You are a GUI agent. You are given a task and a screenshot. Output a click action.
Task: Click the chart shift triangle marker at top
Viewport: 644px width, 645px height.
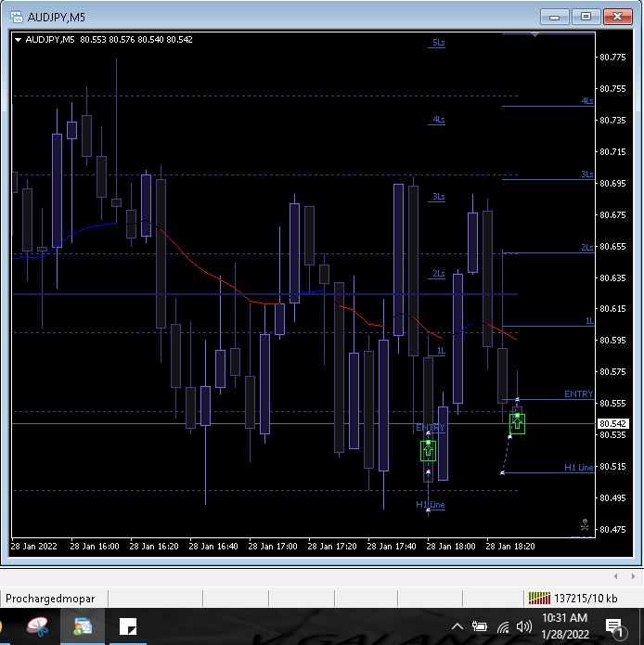(x=535, y=34)
